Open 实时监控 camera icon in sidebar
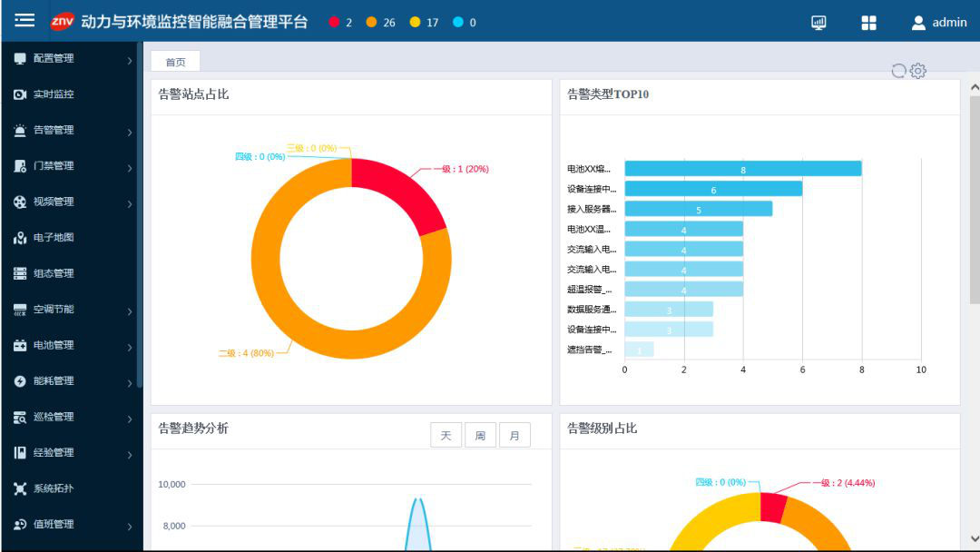Screen dimensions: 980x552 tap(20, 94)
